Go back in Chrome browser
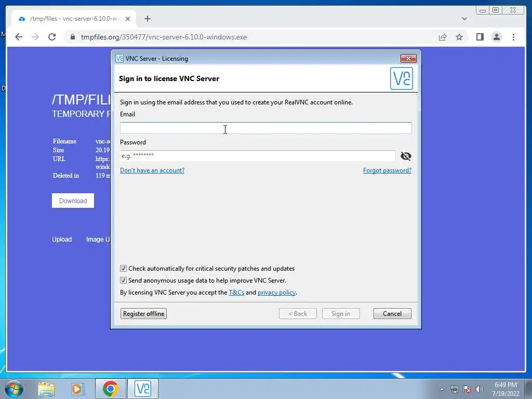This screenshot has height=399, width=532. click(19, 37)
